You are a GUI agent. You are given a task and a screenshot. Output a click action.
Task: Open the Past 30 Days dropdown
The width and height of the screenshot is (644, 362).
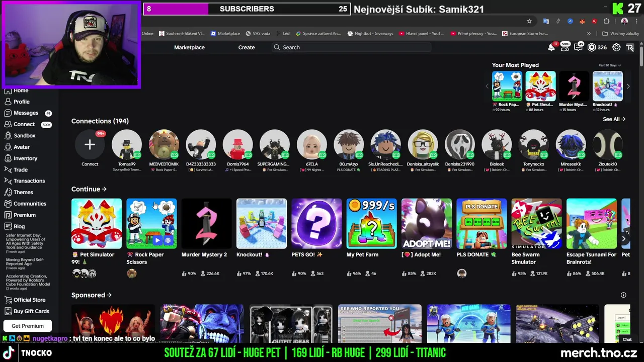click(x=610, y=65)
